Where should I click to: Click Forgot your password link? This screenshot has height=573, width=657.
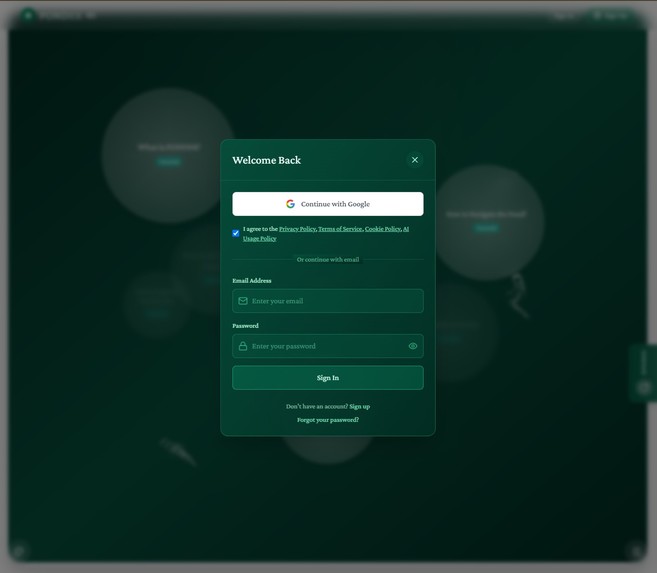pyautogui.click(x=328, y=420)
